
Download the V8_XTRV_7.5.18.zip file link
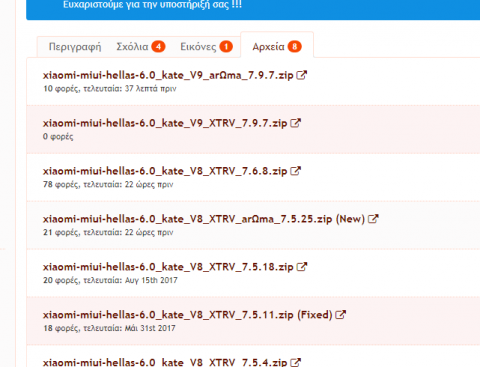[x=168, y=267]
